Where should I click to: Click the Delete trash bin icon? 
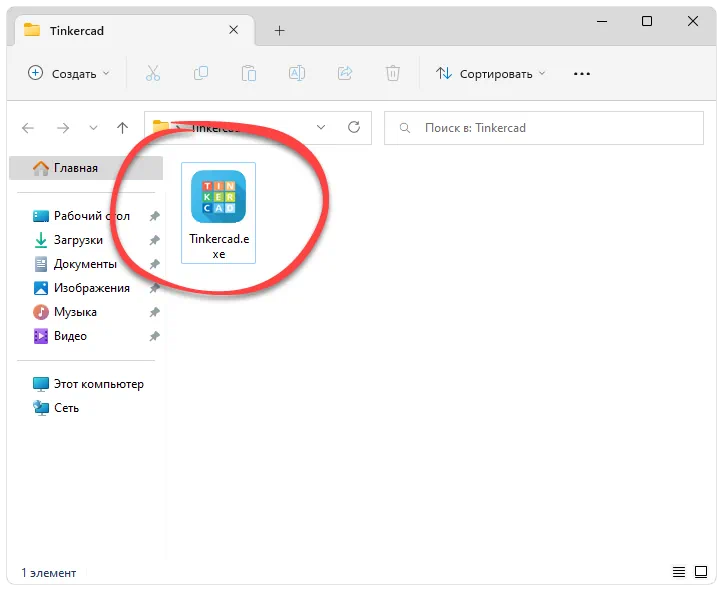[x=393, y=73]
